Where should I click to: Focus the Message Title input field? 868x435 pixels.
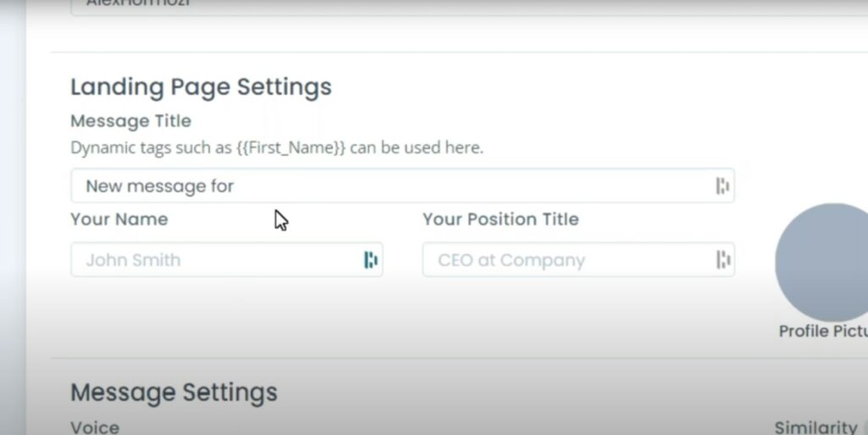403,186
